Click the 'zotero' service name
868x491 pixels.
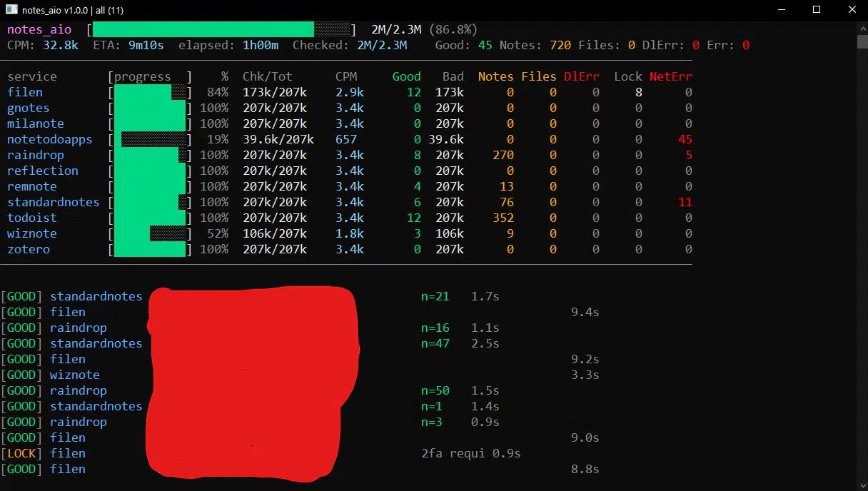click(x=29, y=249)
